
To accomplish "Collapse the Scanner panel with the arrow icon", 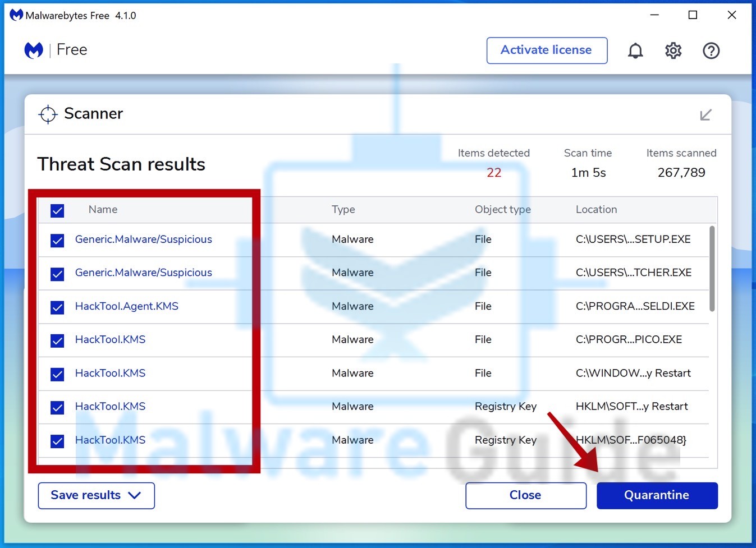I will click(x=705, y=115).
